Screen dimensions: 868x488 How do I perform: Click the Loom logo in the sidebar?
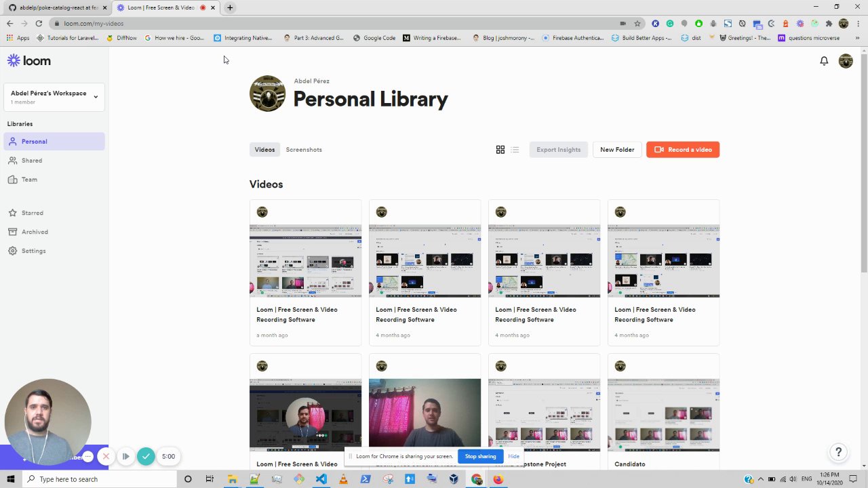(x=28, y=61)
